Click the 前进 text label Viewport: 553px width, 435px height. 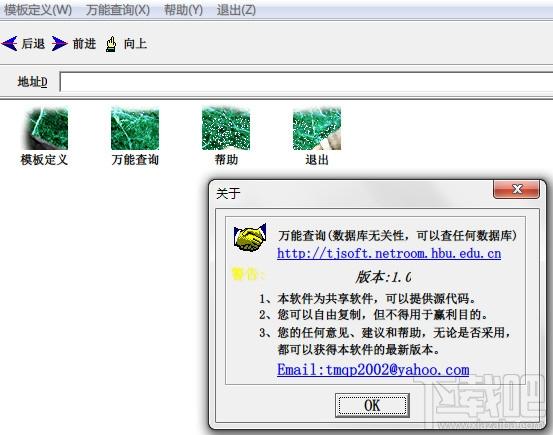pos(84,44)
